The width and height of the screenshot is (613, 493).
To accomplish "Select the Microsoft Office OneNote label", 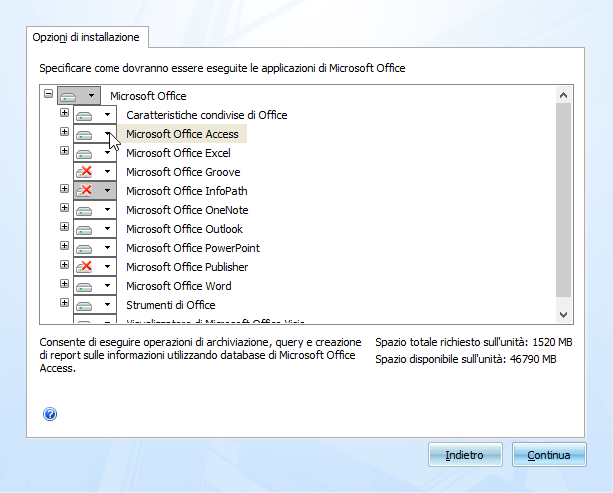I will point(187,210).
